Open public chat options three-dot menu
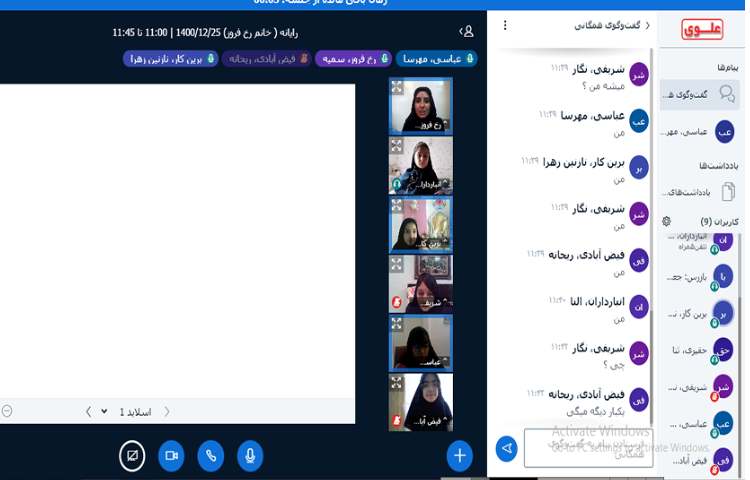The width and height of the screenshot is (750, 480). tap(505, 25)
